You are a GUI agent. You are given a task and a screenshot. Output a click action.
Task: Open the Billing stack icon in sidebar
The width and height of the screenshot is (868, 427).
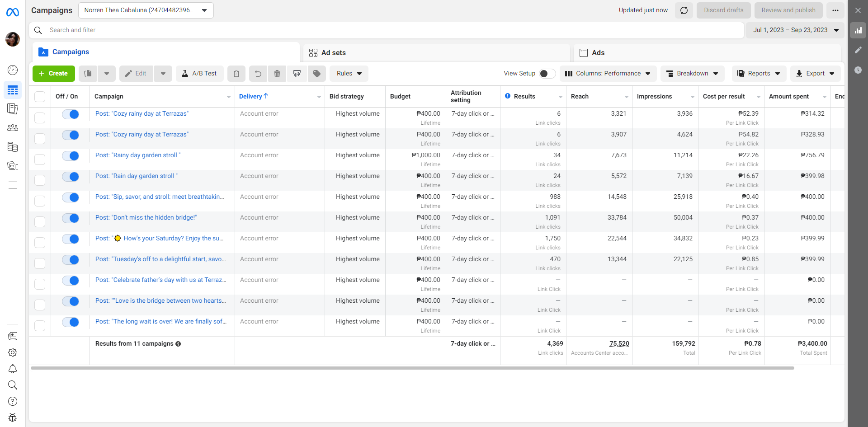[13, 147]
